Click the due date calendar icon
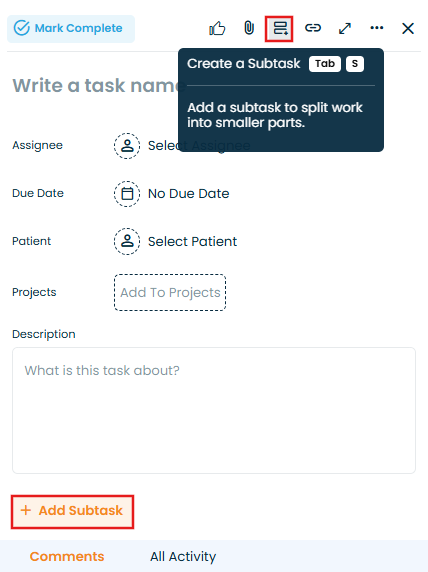The height and width of the screenshot is (572, 428). point(127,194)
